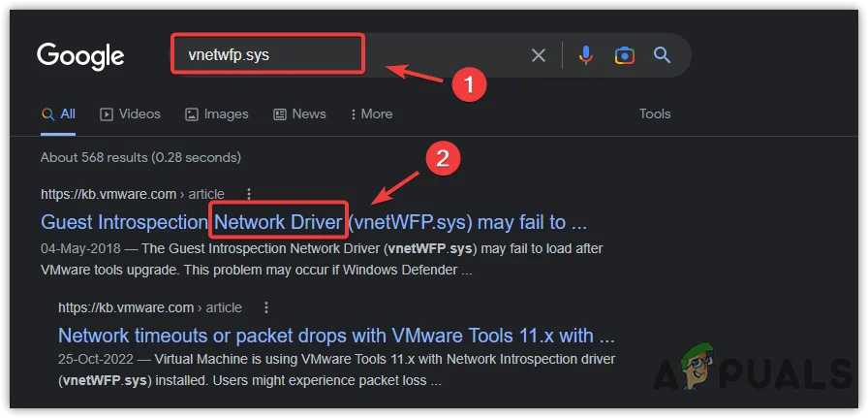Viewport: 868px width, 418px height.
Task: Start voice search with microphone icon
Action: coord(586,55)
